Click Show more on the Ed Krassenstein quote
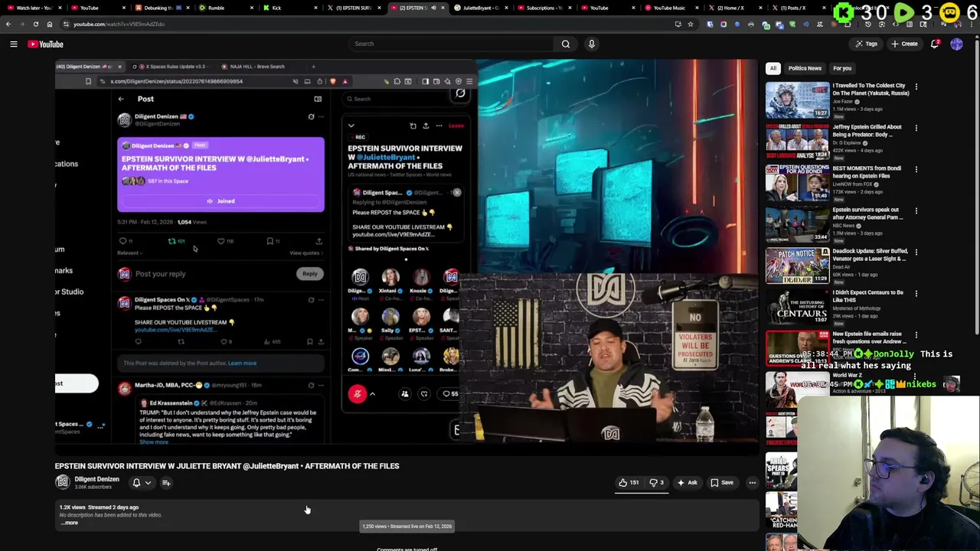This screenshot has height=551, width=980. [x=153, y=442]
